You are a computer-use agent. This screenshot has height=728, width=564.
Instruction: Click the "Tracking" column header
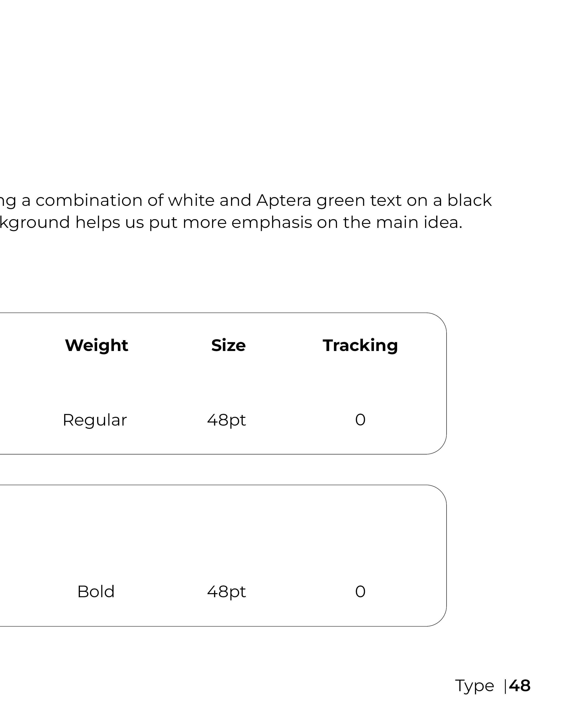[x=360, y=345]
